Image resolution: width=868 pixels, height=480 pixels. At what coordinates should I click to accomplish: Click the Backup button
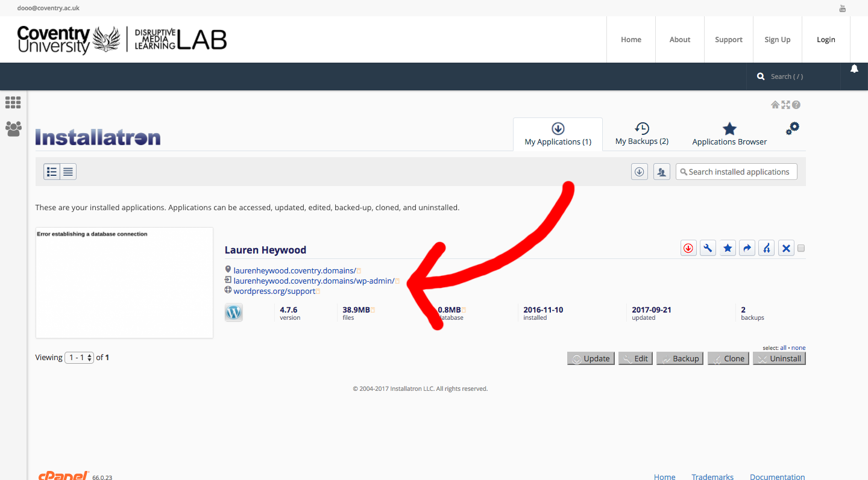click(680, 358)
